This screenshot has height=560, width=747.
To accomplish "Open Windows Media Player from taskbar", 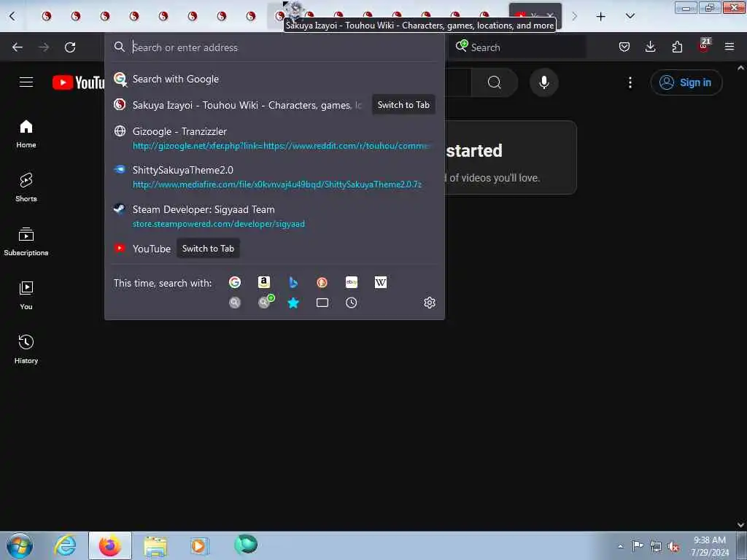I will tap(199, 545).
